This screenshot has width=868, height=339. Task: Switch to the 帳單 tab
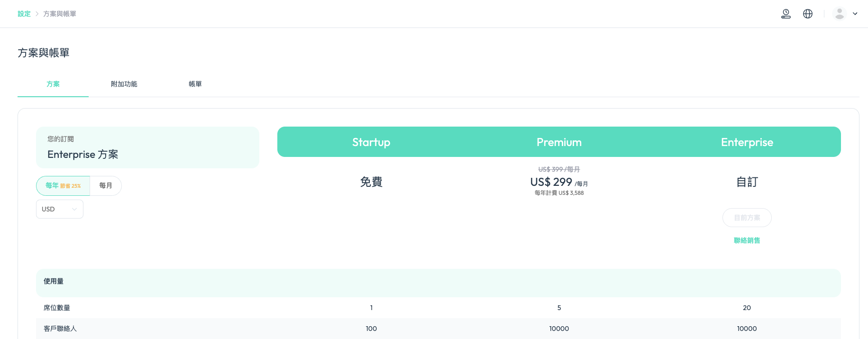tap(195, 84)
